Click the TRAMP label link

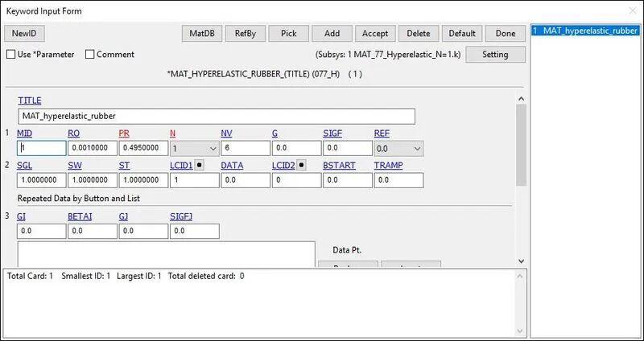click(389, 166)
